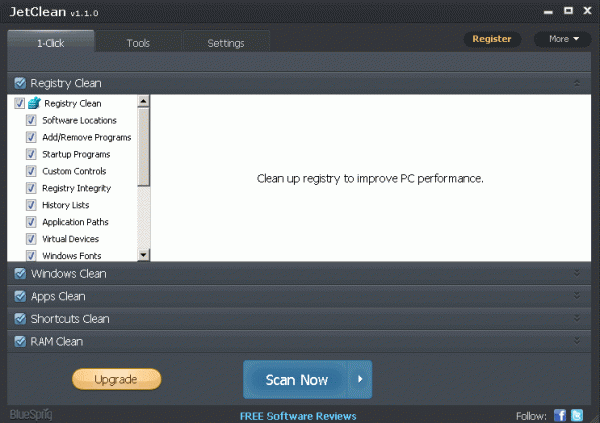This screenshot has height=423, width=600.
Task: Click the RAM Clean section title
Action: pyautogui.click(x=57, y=341)
